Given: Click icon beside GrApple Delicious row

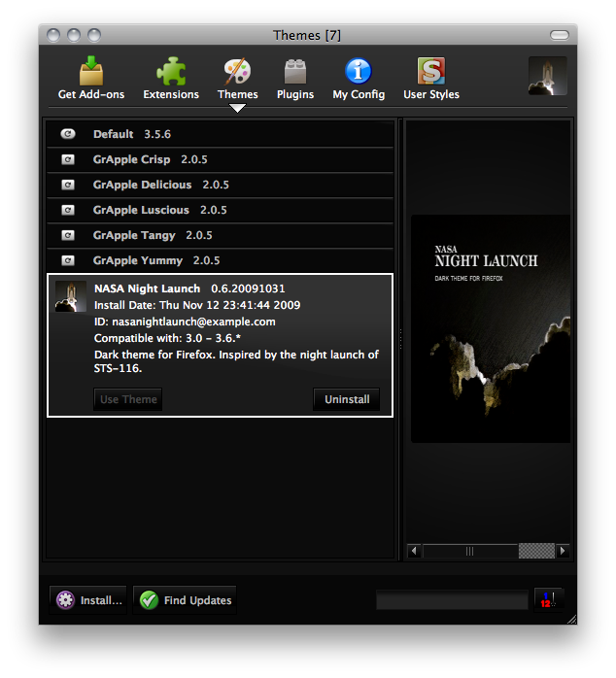Looking at the screenshot, I should (67, 186).
